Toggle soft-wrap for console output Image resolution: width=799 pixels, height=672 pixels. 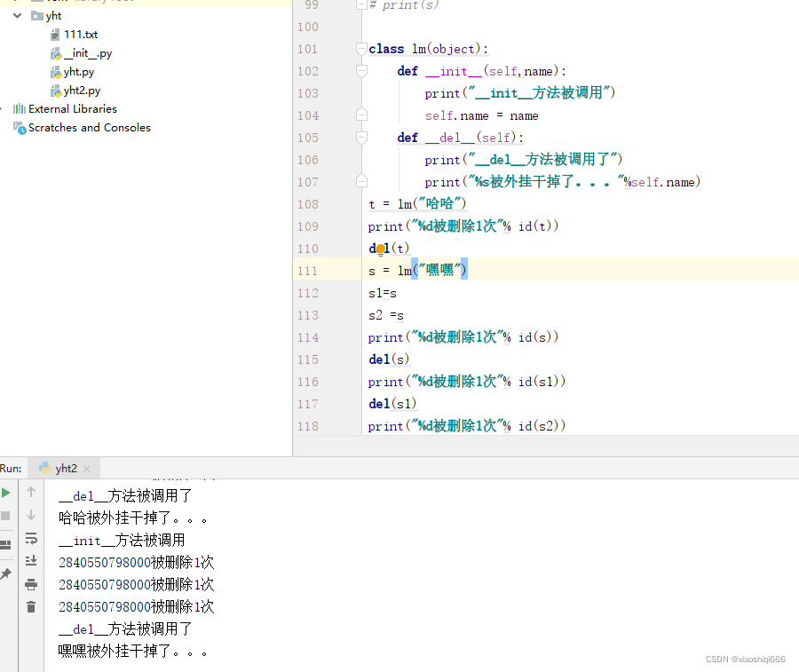pyautogui.click(x=32, y=539)
